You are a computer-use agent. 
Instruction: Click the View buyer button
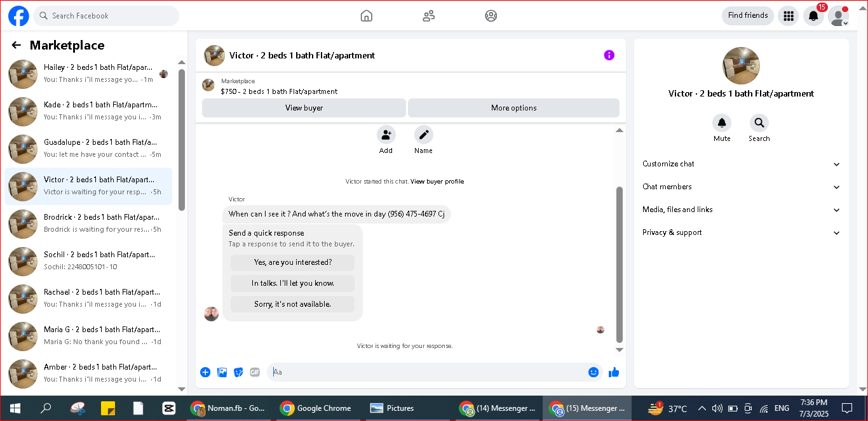[304, 108]
